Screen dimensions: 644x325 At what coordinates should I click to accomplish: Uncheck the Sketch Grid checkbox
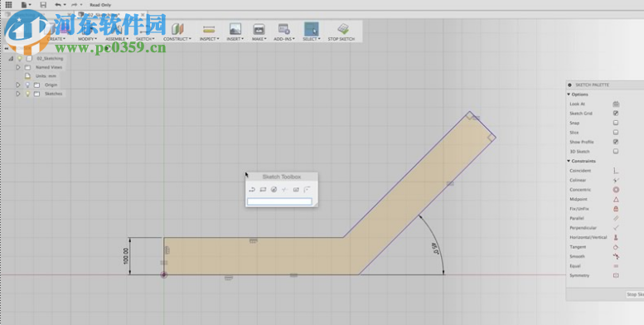pos(616,113)
